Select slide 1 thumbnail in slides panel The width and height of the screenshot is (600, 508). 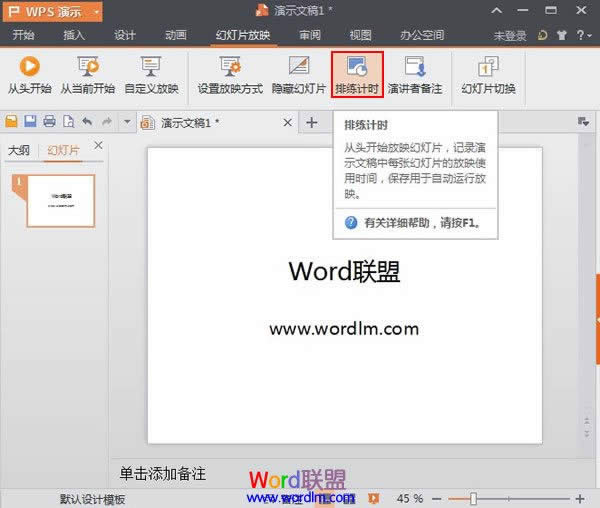[x=60, y=200]
